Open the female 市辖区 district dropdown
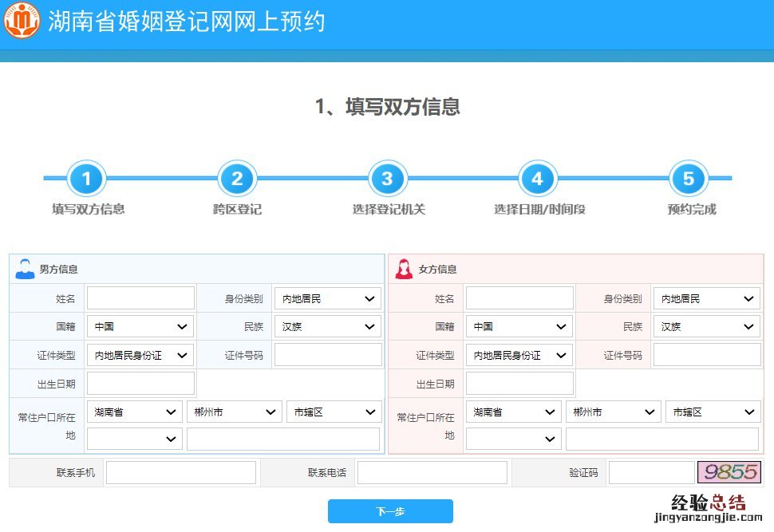This screenshot has width=774, height=532. pos(713,412)
